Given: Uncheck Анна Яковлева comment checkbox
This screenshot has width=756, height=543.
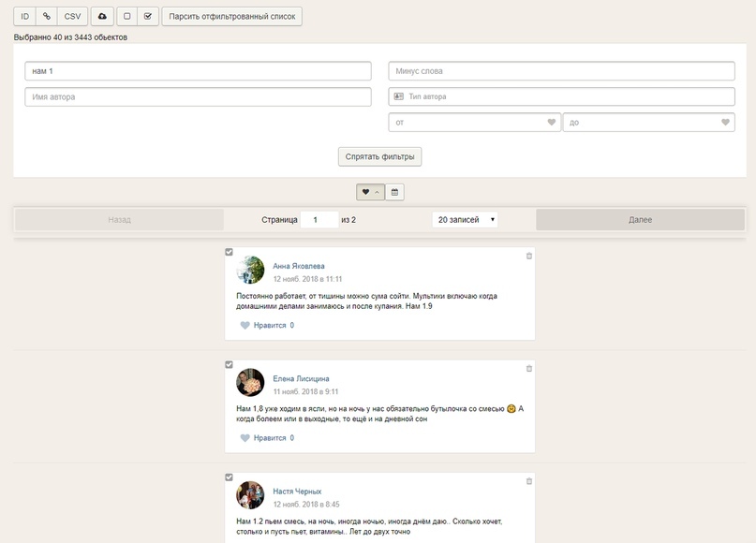Looking at the screenshot, I should [229, 252].
